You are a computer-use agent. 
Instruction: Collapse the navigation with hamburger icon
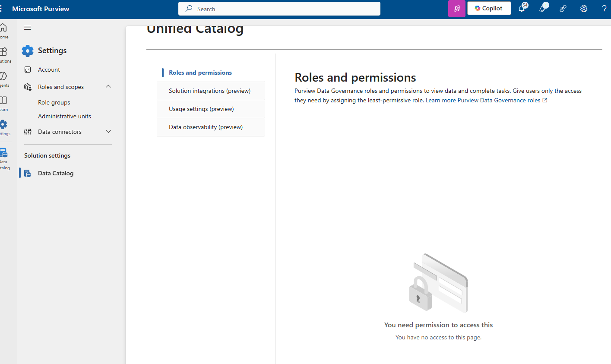28,28
